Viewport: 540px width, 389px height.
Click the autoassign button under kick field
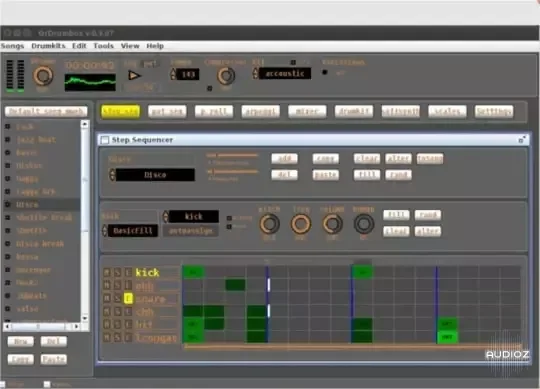[190, 231]
